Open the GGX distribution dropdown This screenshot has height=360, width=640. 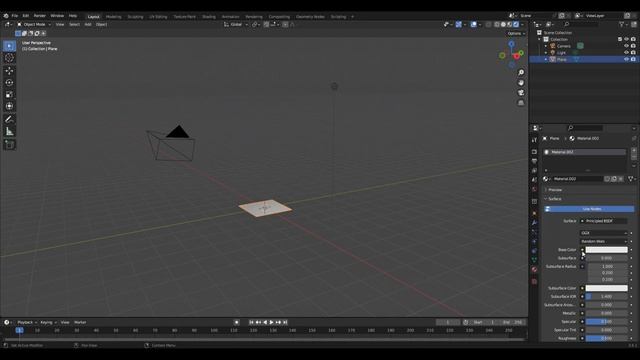604,233
